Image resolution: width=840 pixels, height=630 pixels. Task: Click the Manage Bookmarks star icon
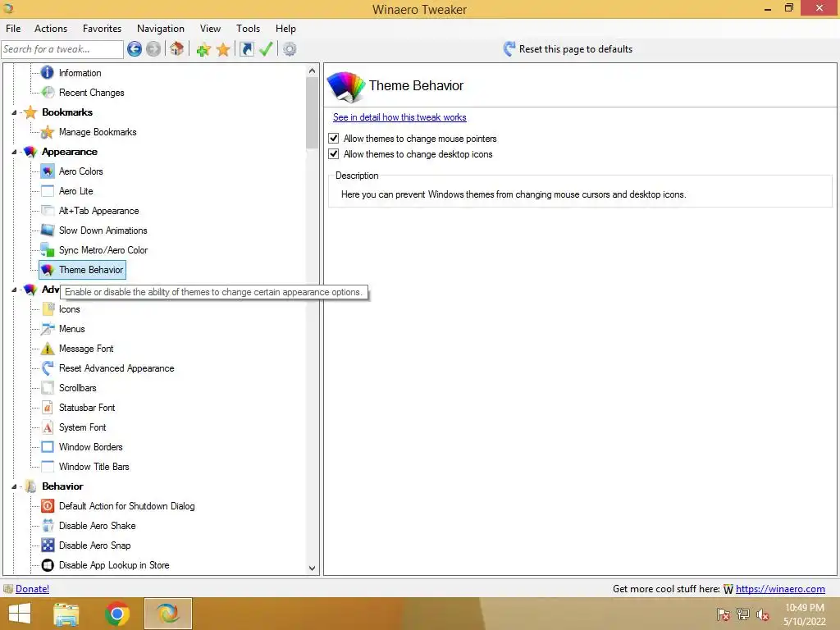(48, 132)
